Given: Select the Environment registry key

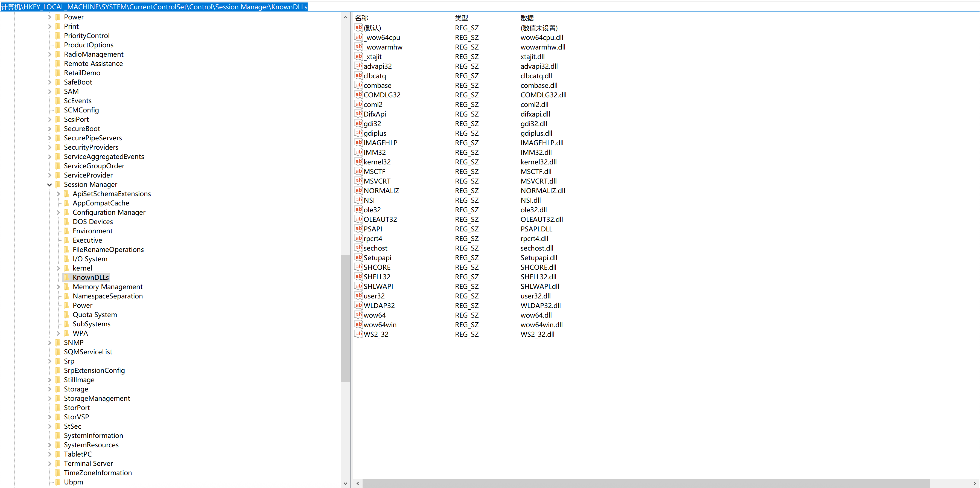Looking at the screenshot, I should [x=92, y=231].
